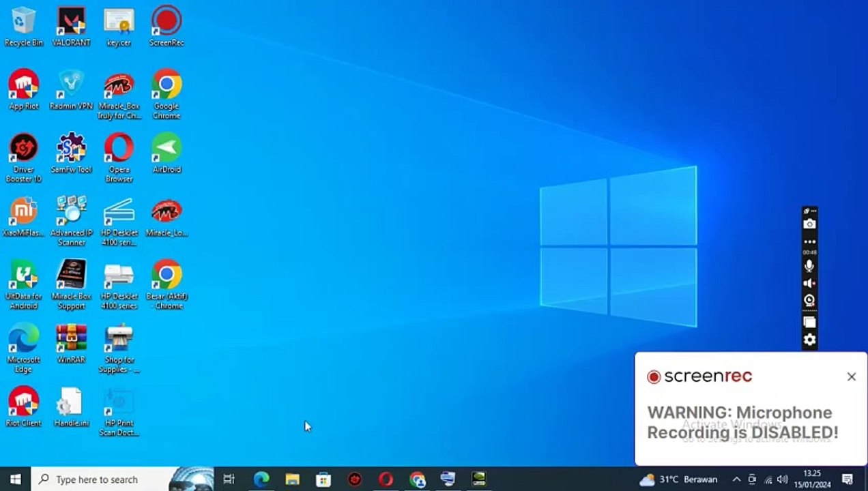
Task: Open Task View on the taskbar
Action: point(229,479)
